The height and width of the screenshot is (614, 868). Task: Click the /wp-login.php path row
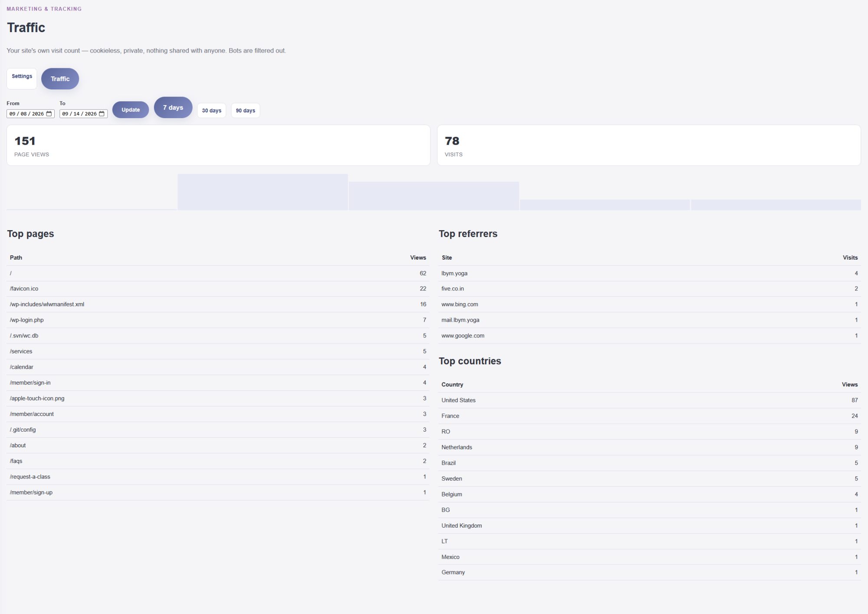[x=218, y=320]
